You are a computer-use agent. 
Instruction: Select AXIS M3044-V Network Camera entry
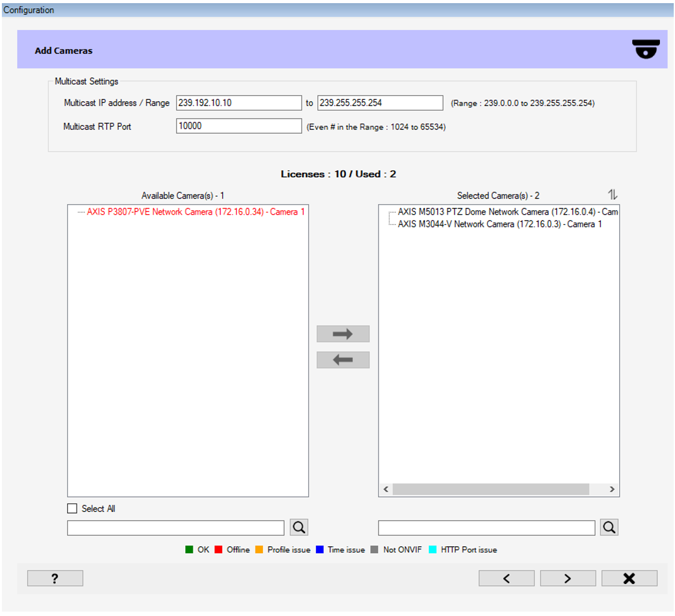click(x=499, y=224)
